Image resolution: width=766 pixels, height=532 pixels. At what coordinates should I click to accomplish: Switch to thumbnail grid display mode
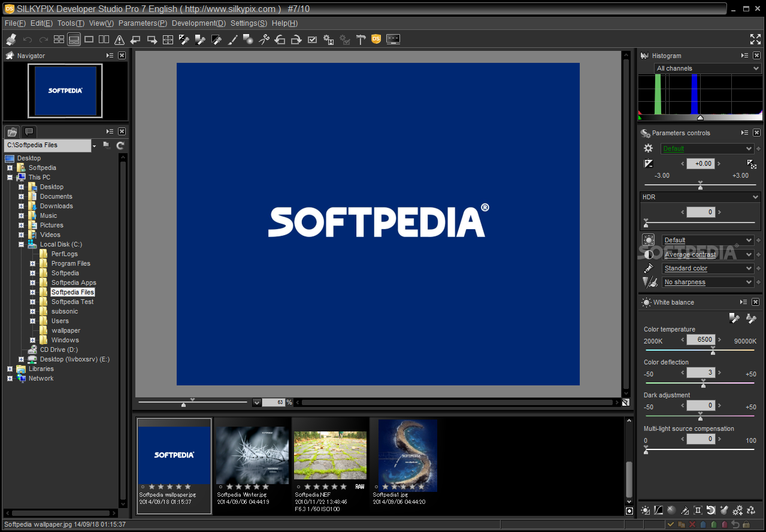tap(59, 39)
